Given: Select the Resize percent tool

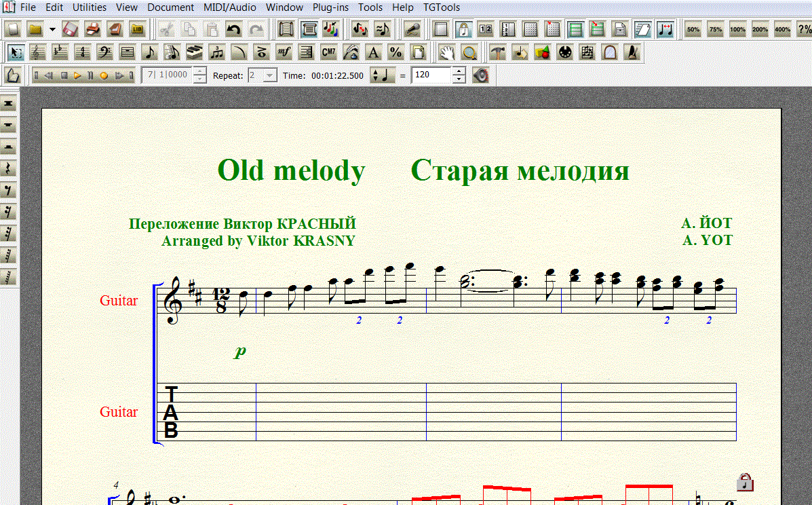Looking at the screenshot, I should coord(395,52).
